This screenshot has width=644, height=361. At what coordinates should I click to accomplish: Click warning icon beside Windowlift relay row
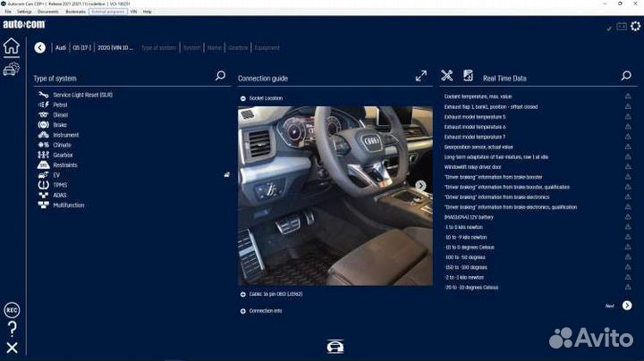coord(628,166)
